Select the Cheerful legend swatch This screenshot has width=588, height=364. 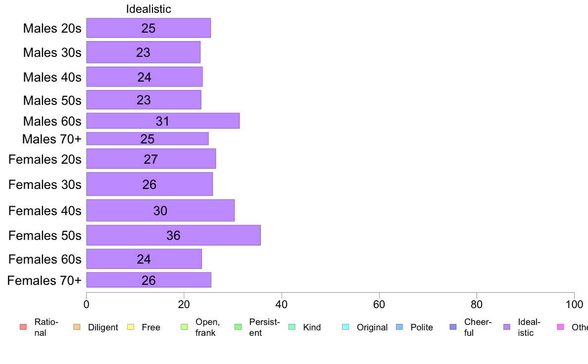[x=453, y=327]
